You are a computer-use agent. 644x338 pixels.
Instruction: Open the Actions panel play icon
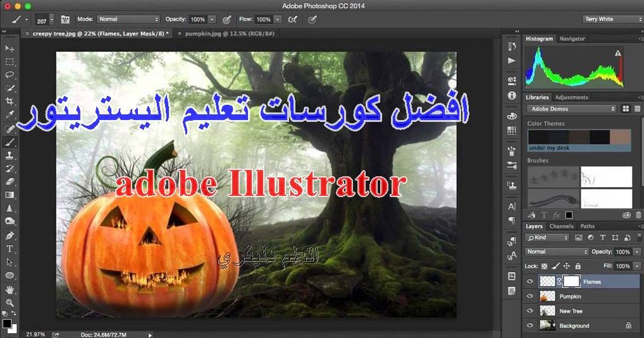pos(512,61)
